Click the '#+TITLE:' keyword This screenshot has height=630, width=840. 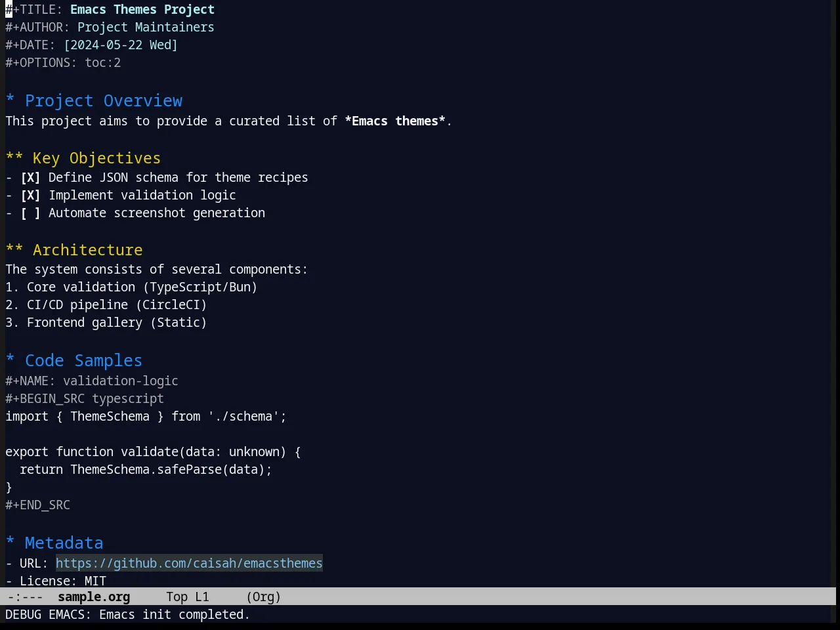pyautogui.click(x=34, y=10)
